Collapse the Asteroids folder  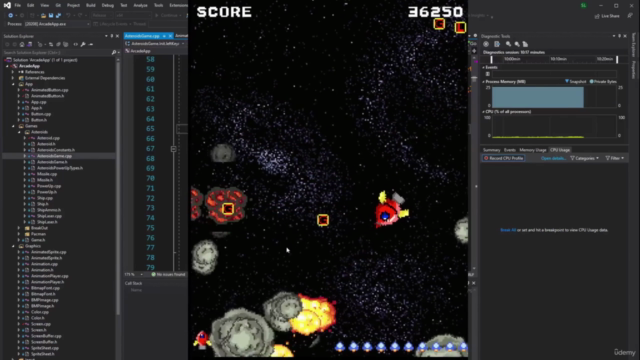(x=19, y=132)
